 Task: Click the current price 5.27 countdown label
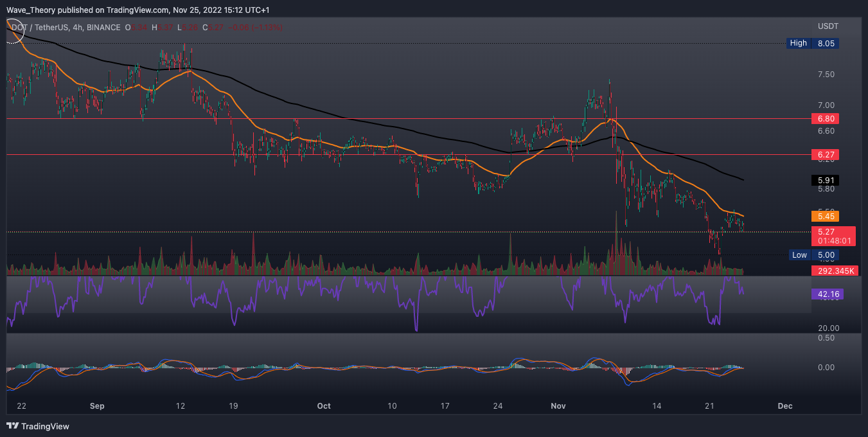coord(835,236)
